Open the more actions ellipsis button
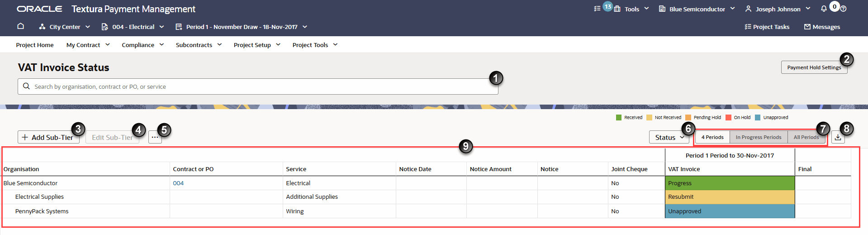Image resolution: width=868 pixels, height=235 pixels. [x=155, y=137]
